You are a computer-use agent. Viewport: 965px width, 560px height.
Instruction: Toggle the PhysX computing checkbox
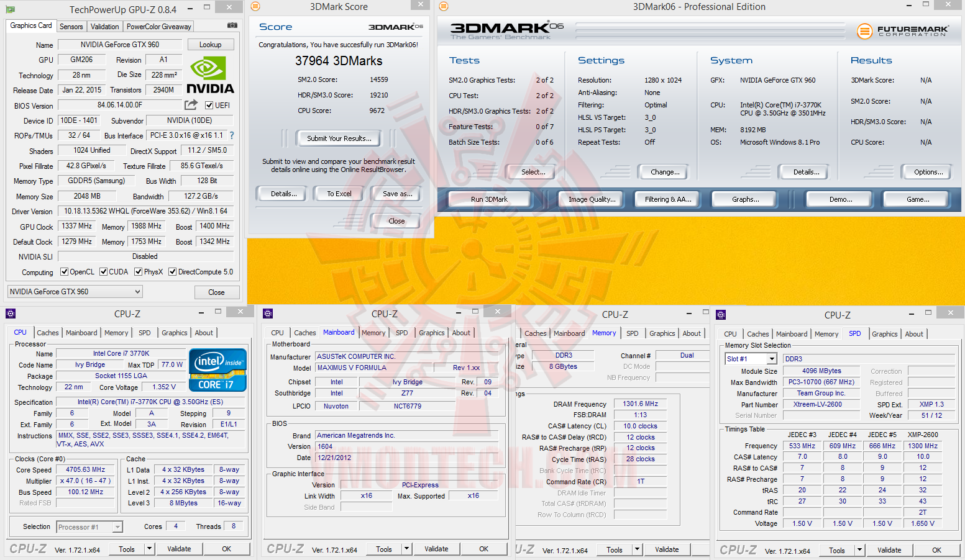pos(139,272)
